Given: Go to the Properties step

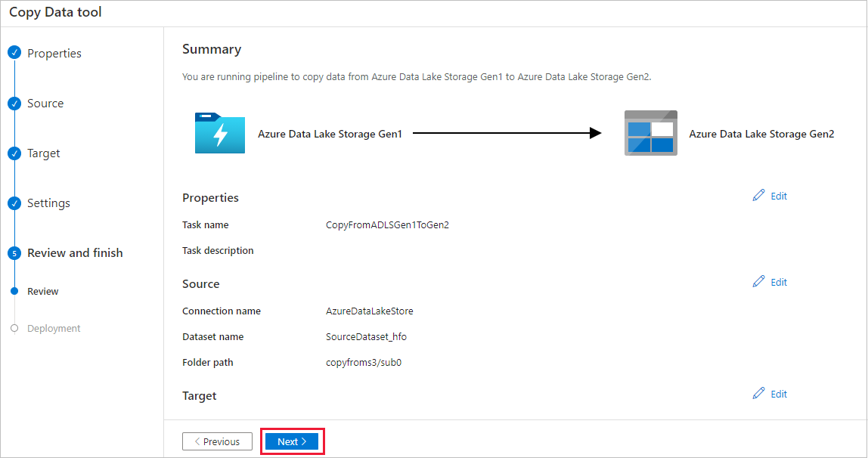Looking at the screenshot, I should 54,53.
